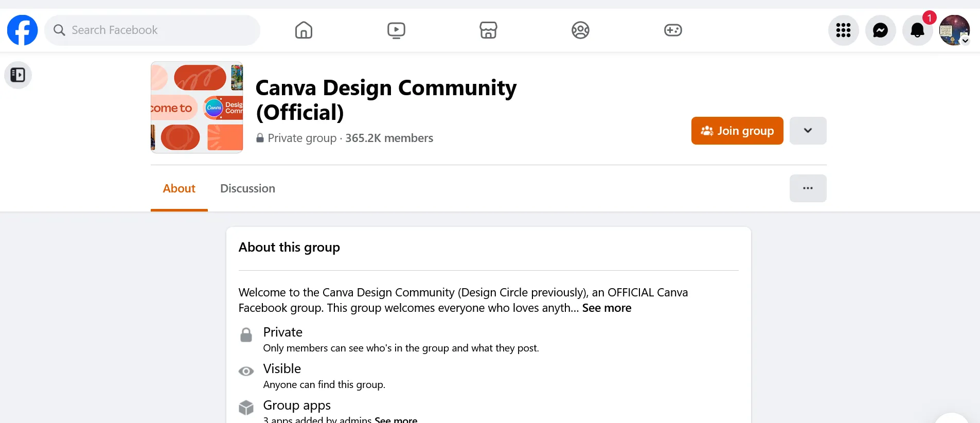Click See more under Group apps
The height and width of the screenshot is (423, 980).
point(396,419)
